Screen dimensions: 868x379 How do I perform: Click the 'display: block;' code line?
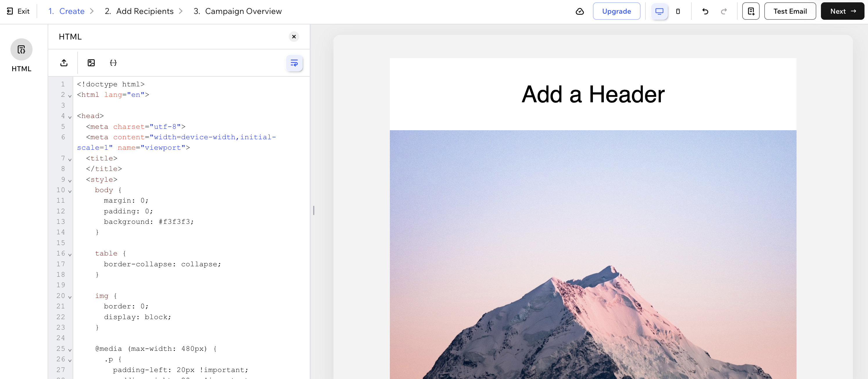137,317
